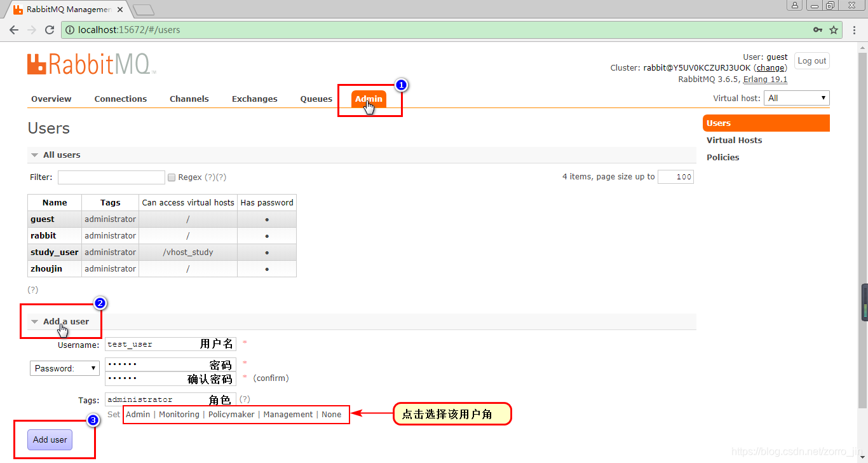
Task: Open the Virtual host dropdown
Action: click(x=797, y=98)
